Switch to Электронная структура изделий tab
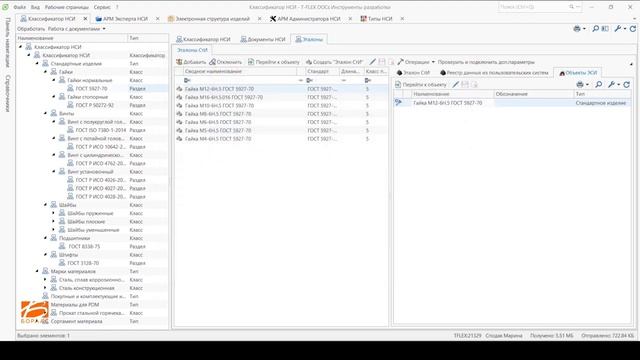 [212, 19]
